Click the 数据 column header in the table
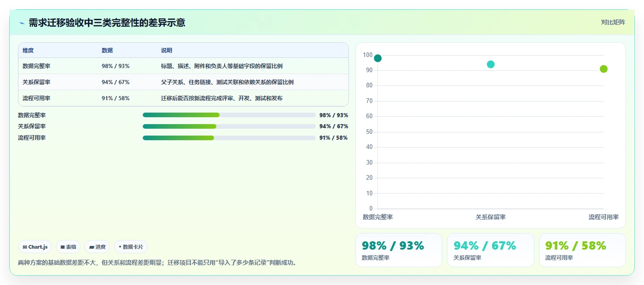Screen dimensions: 644x285 pos(107,51)
